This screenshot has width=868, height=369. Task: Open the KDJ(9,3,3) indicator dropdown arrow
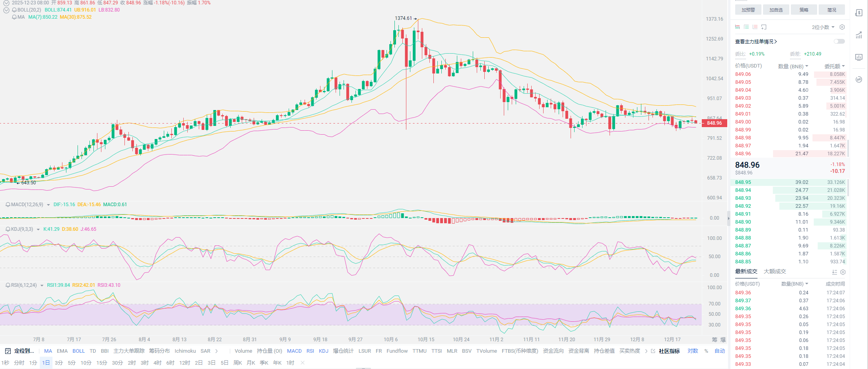(38, 230)
